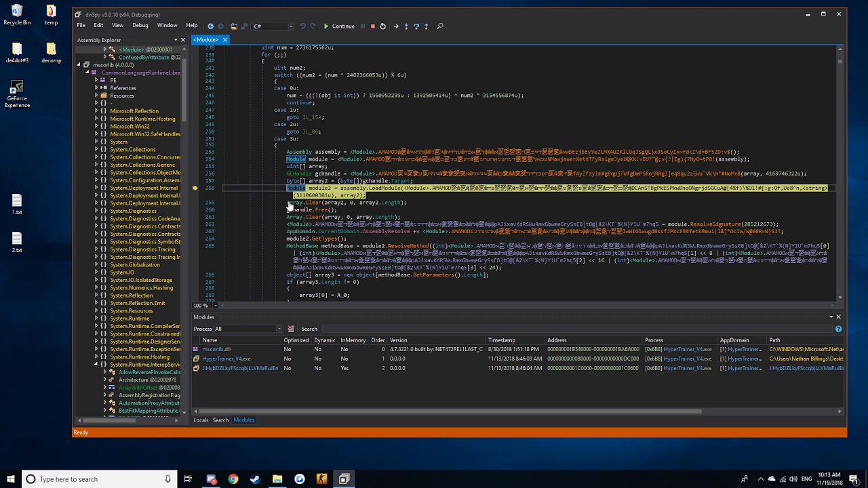Sort modules by the Timestamp column header
The height and width of the screenshot is (488, 868).
click(502, 340)
